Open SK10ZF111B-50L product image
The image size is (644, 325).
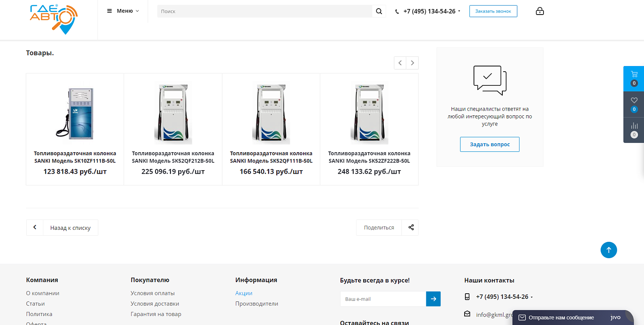coord(75,113)
